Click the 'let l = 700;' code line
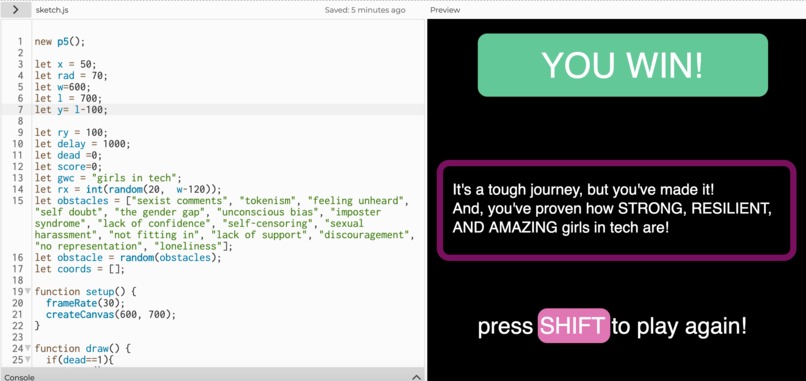806x381 pixels. click(68, 98)
